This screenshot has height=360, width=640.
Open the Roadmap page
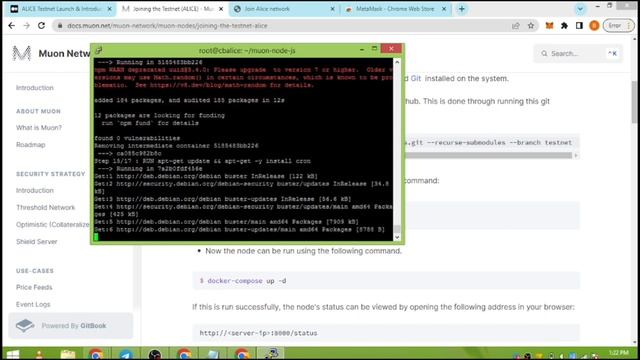[31, 145]
